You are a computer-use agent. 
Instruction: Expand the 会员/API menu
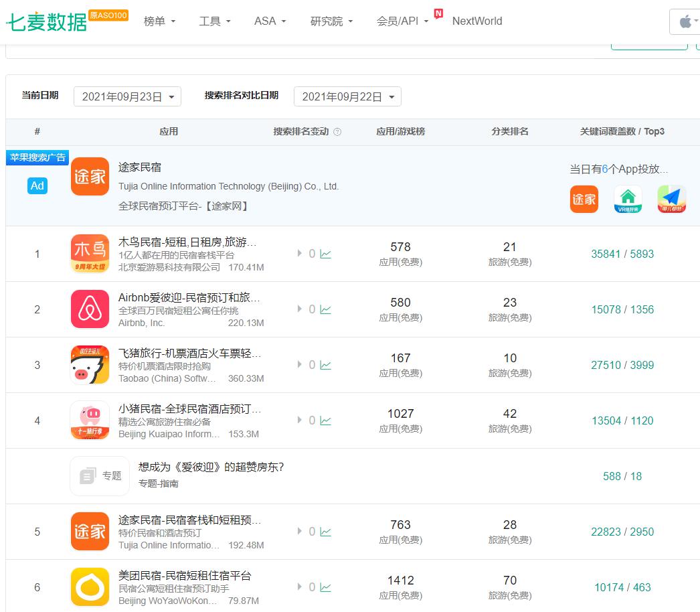[402, 21]
